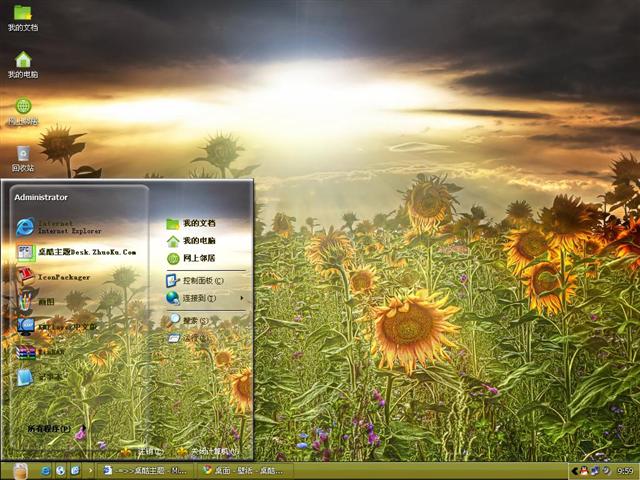Click the 注销 log off button
This screenshot has height=480, width=640.
point(148,451)
